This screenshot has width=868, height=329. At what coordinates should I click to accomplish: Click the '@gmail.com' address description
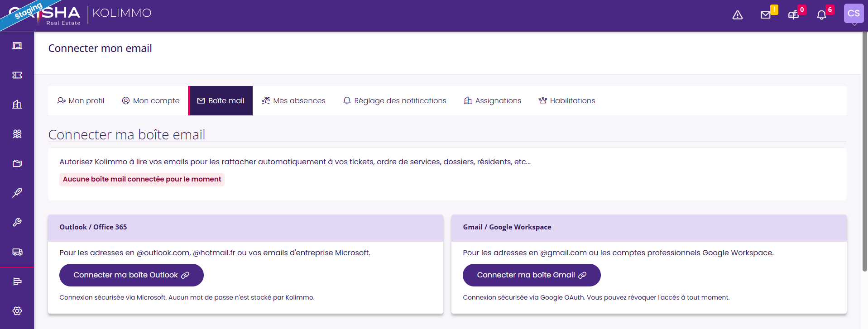[x=618, y=253]
